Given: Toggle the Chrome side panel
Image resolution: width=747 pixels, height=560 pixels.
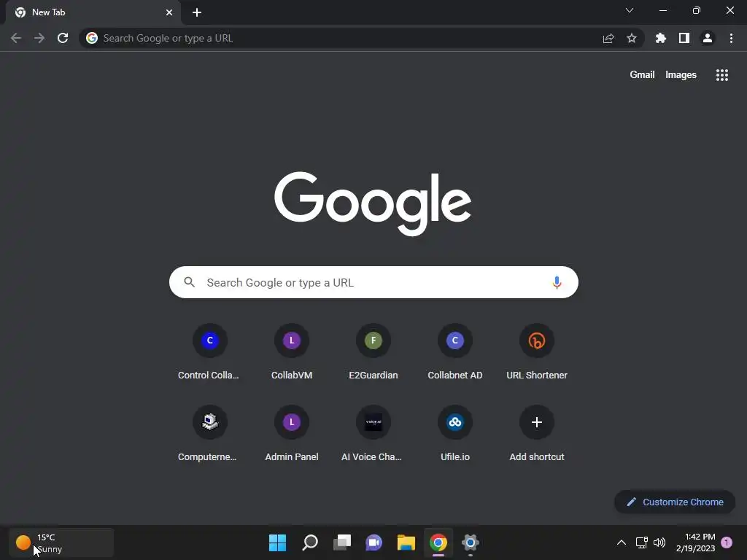Looking at the screenshot, I should [x=684, y=38].
